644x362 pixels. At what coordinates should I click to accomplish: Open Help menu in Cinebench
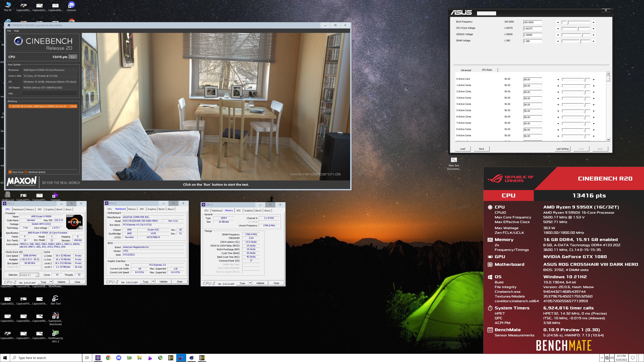point(16,31)
